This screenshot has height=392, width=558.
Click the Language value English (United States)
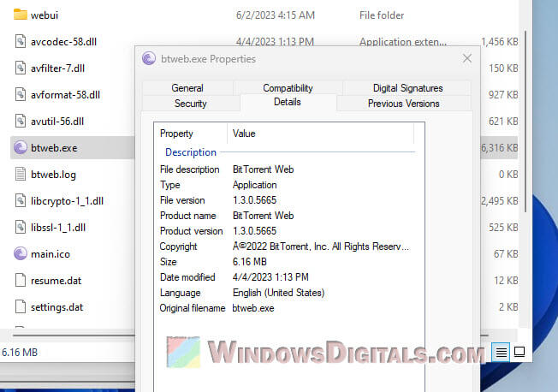(x=279, y=293)
